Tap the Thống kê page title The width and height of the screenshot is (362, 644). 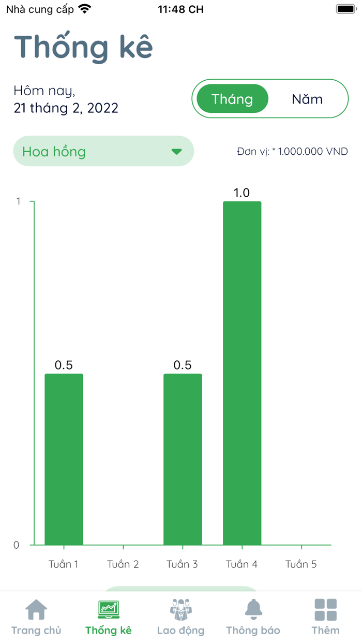83,47
